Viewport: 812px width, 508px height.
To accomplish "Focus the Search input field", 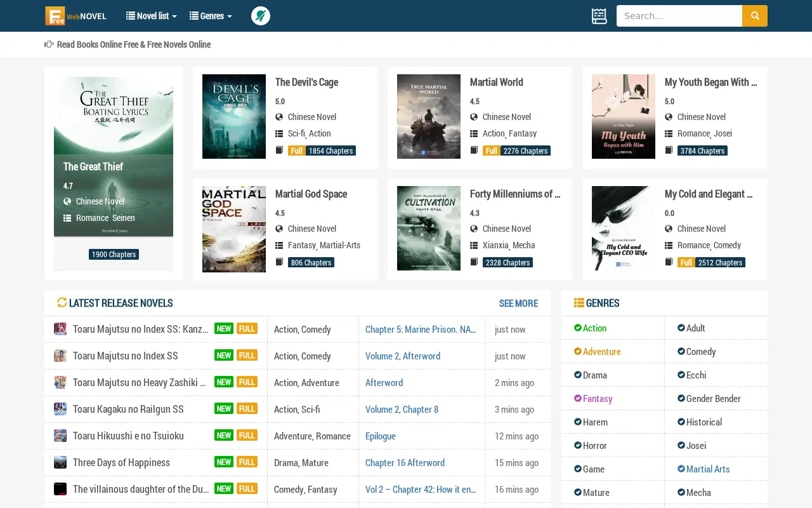I will coord(679,16).
